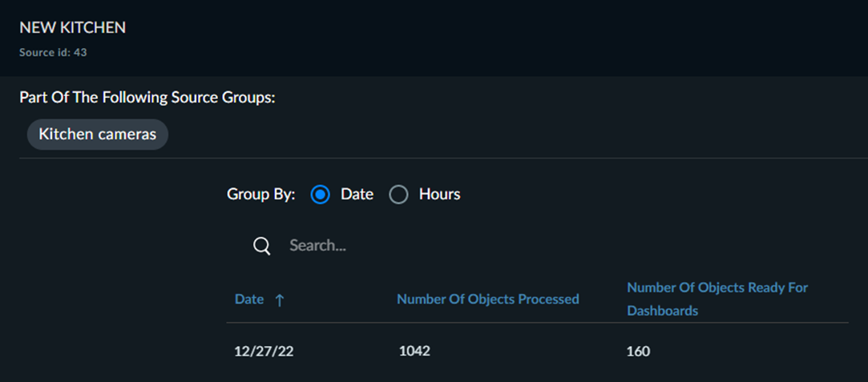Click the Part Of The Following Source Groups heading
Viewport: 868px width, 382px height.
147,98
